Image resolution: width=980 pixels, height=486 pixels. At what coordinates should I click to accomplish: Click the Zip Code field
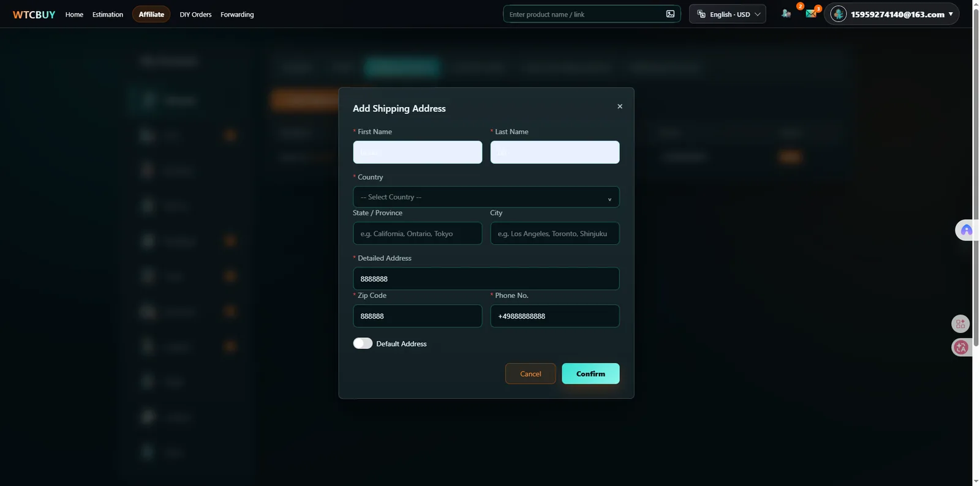click(x=417, y=316)
